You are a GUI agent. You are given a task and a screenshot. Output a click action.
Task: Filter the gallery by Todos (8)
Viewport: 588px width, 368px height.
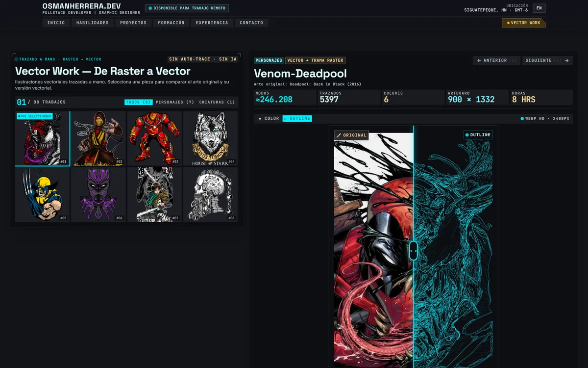(x=138, y=102)
